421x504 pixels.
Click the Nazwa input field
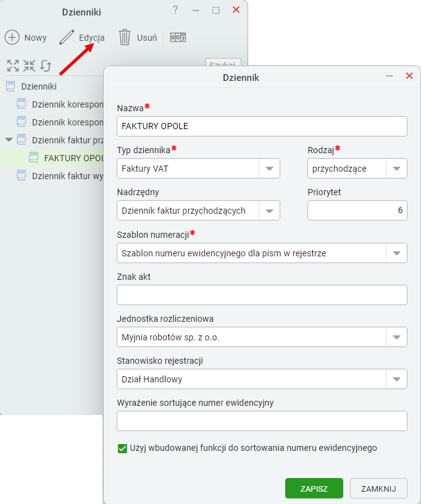click(262, 126)
